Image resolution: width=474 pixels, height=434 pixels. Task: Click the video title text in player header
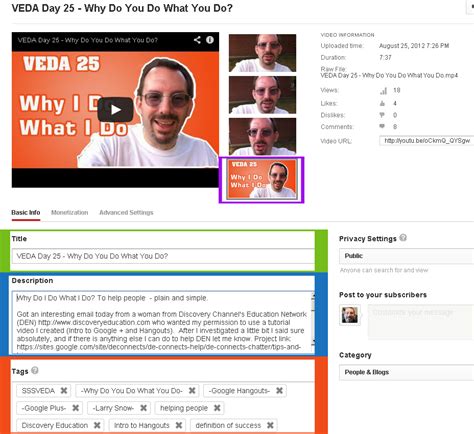[88, 40]
